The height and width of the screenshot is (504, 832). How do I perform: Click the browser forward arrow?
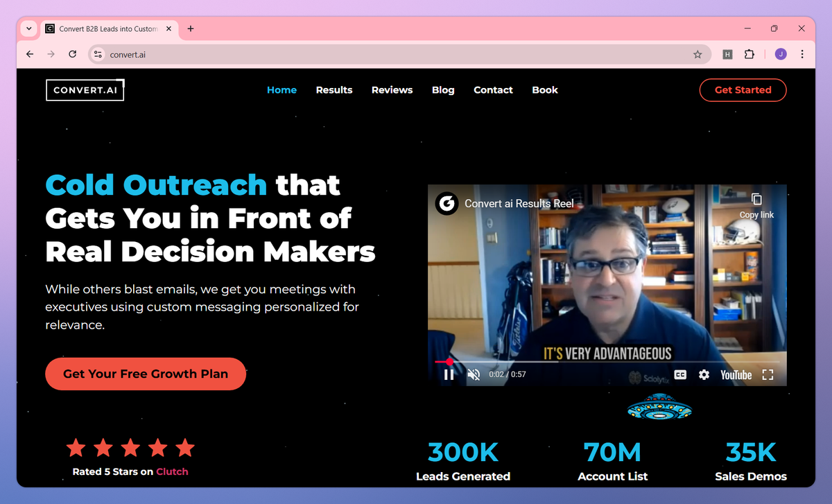pyautogui.click(x=51, y=54)
